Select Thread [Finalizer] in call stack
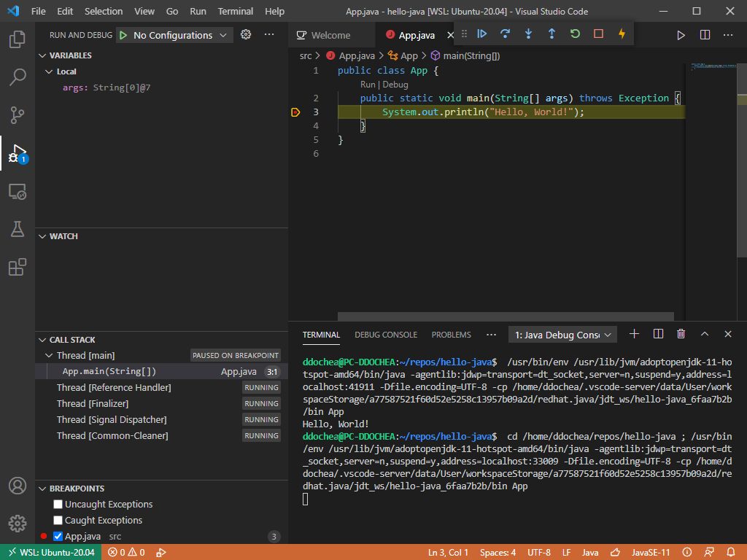This screenshot has height=560, width=747. (x=161, y=404)
